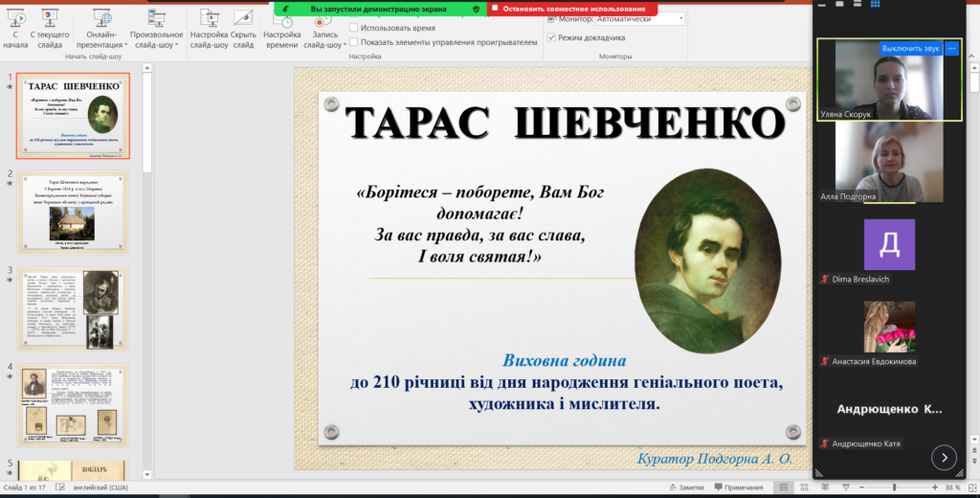The height and width of the screenshot is (498, 980).
Task: Click the main editor scroll-up arrow
Action: [973, 68]
